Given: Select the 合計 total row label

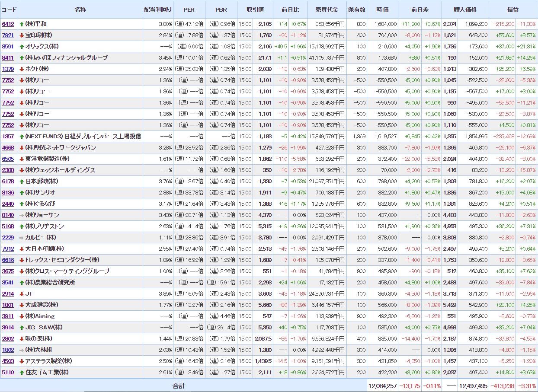Looking at the screenshot, I should click(x=179, y=386).
